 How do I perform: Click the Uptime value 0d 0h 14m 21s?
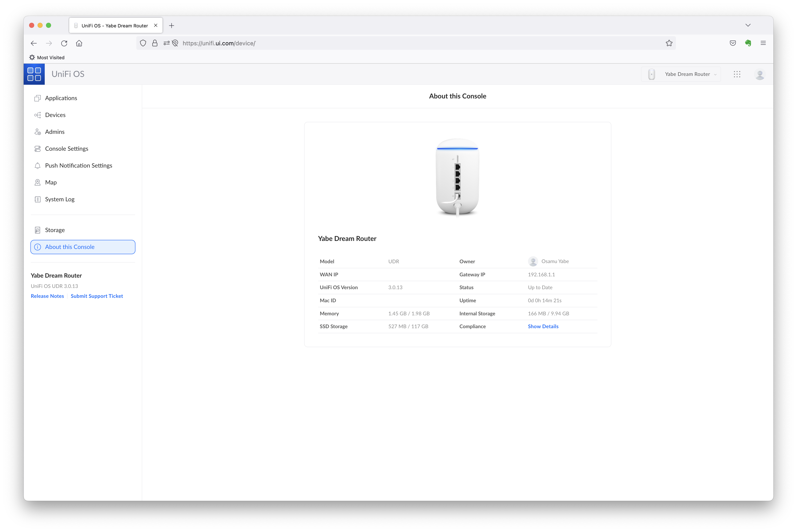coord(544,301)
